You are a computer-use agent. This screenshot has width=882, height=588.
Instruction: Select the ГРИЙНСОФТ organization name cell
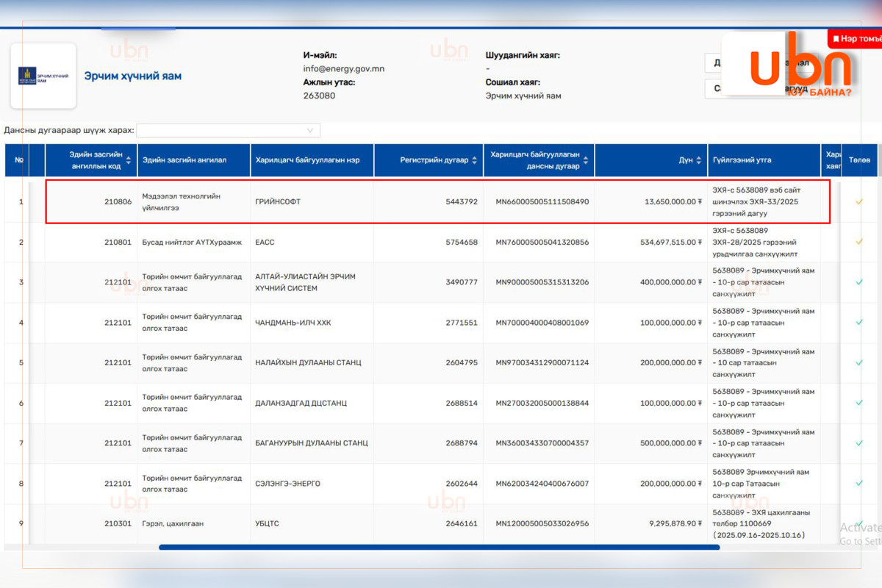(x=278, y=201)
